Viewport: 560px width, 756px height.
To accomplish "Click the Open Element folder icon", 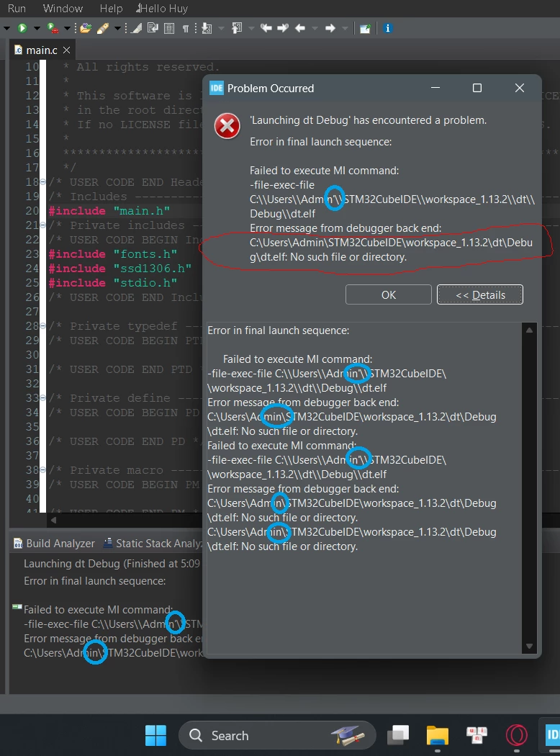I will coord(86,28).
